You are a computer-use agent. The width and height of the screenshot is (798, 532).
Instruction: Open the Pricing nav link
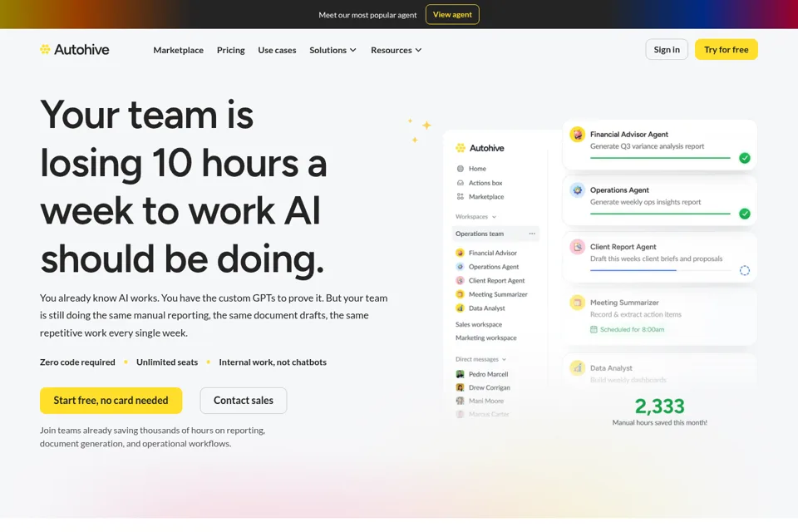230,50
